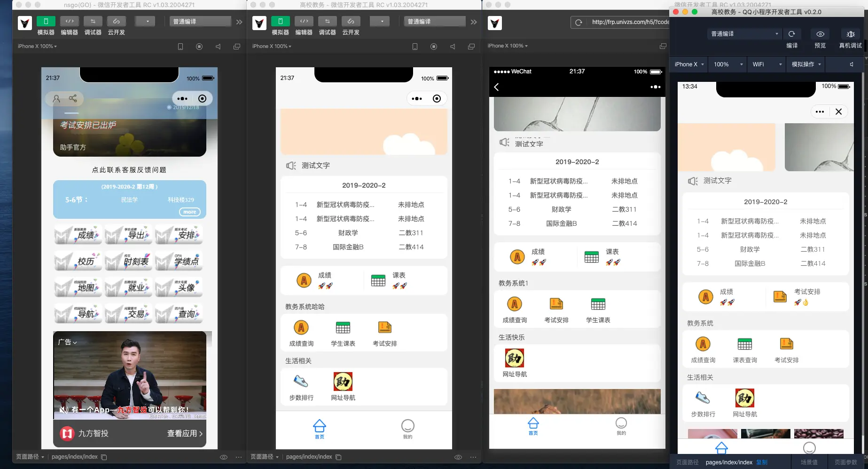This screenshot has height=469, width=868.
Task: Click the 预览 icon in QQ DevTools
Action: coord(820,39)
